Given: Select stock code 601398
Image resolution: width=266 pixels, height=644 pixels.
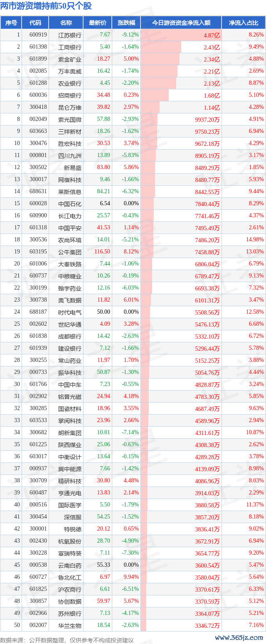Looking at the screenshot, I should coord(38,47).
